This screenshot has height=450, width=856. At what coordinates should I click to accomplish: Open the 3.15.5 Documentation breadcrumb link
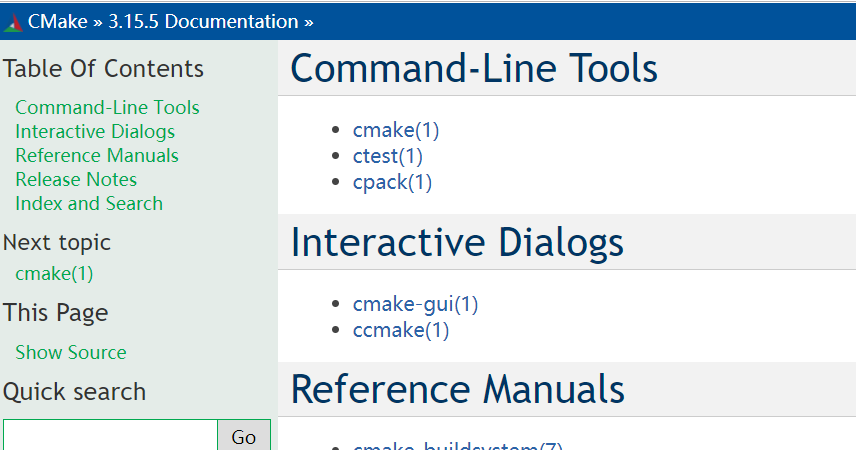pos(203,22)
